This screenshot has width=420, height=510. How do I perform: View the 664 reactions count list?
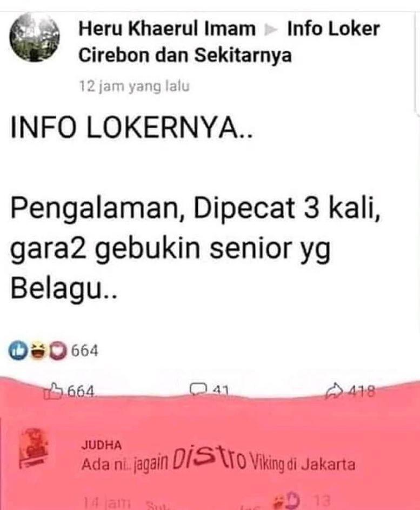pyautogui.click(x=84, y=350)
